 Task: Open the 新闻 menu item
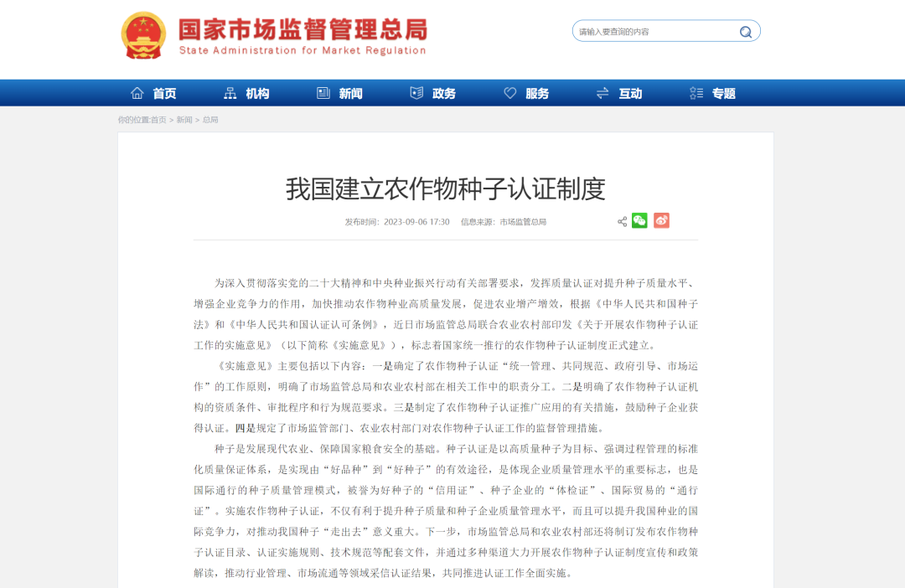[351, 94]
